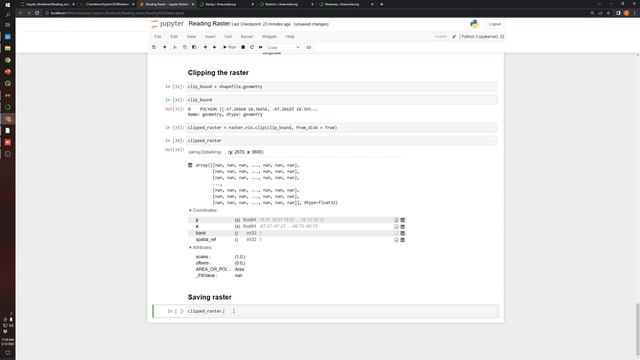The height and width of the screenshot is (360, 640).
Task: Open a new browser tab
Action: click(382, 4)
